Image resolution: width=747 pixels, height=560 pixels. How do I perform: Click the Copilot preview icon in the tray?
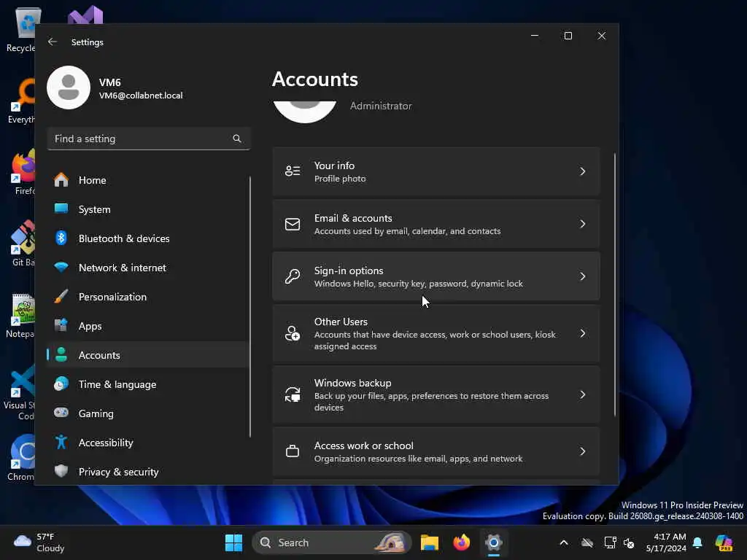coord(724,542)
